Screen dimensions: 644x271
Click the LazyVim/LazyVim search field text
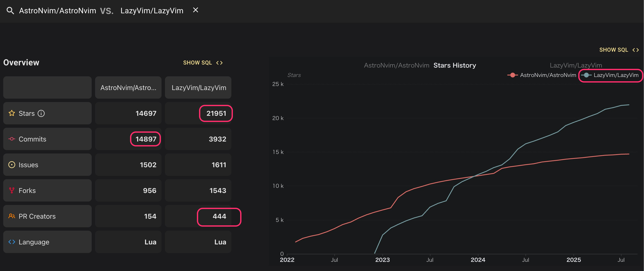tap(152, 11)
